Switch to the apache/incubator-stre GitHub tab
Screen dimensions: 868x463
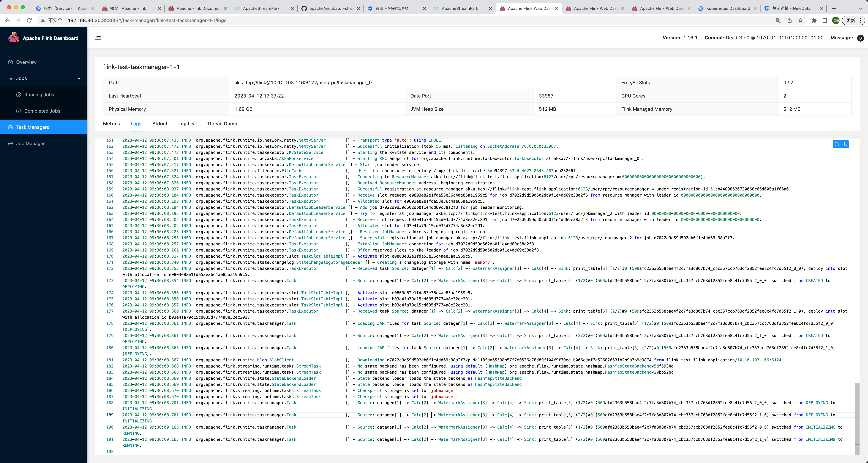331,8
